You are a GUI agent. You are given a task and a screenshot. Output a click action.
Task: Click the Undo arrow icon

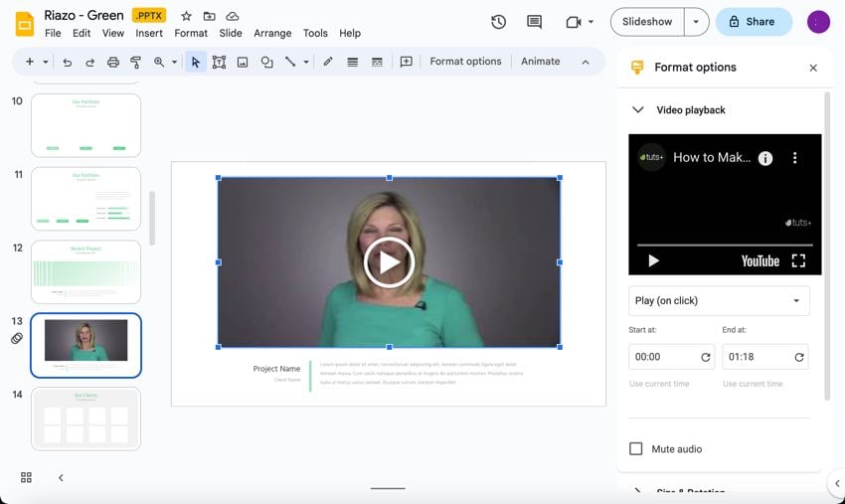67,62
